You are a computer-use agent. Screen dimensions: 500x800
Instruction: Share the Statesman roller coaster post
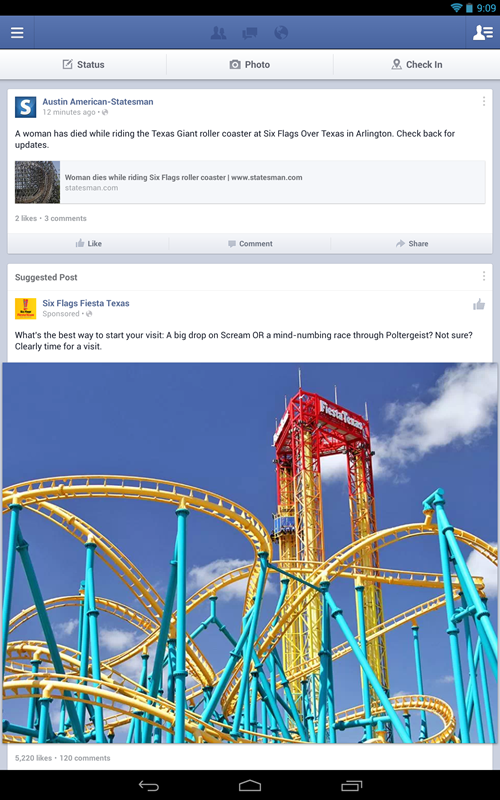(x=412, y=243)
